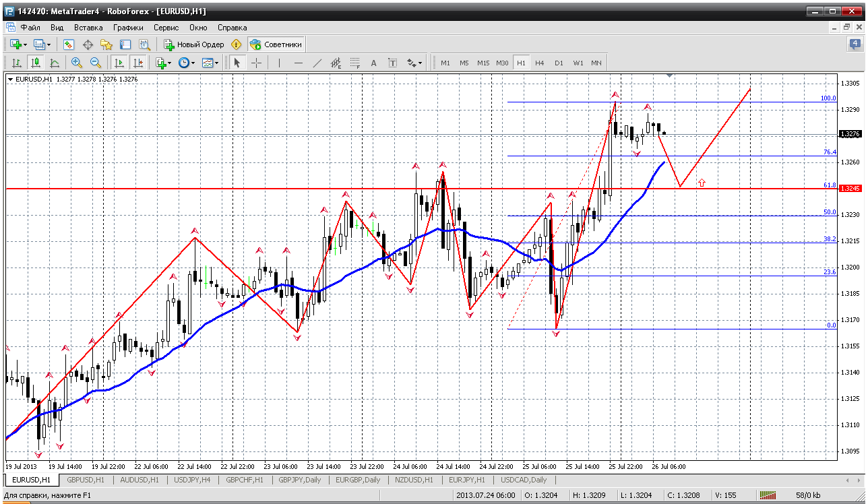The image size is (868, 504).
Task: Select the equidistant channel tool
Action: (x=336, y=63)
